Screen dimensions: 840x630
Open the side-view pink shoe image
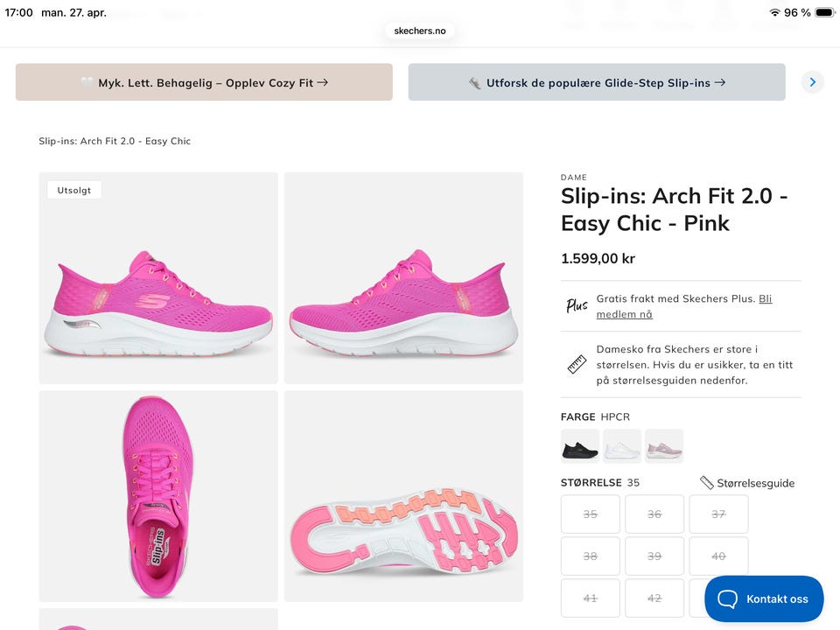pos(158,278)
